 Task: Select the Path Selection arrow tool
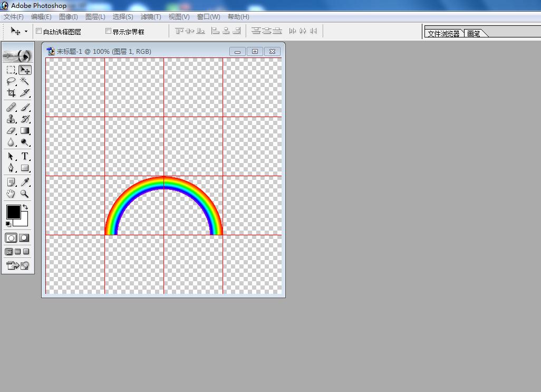tap(11, 156)
